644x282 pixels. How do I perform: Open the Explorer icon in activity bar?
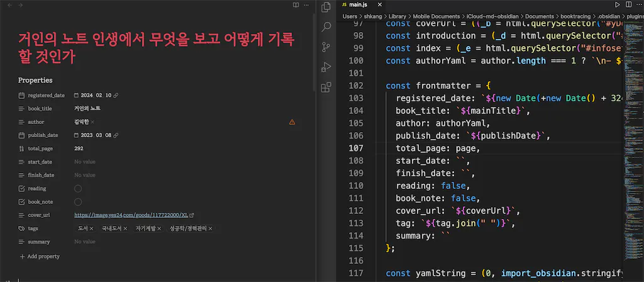(326, 8)
